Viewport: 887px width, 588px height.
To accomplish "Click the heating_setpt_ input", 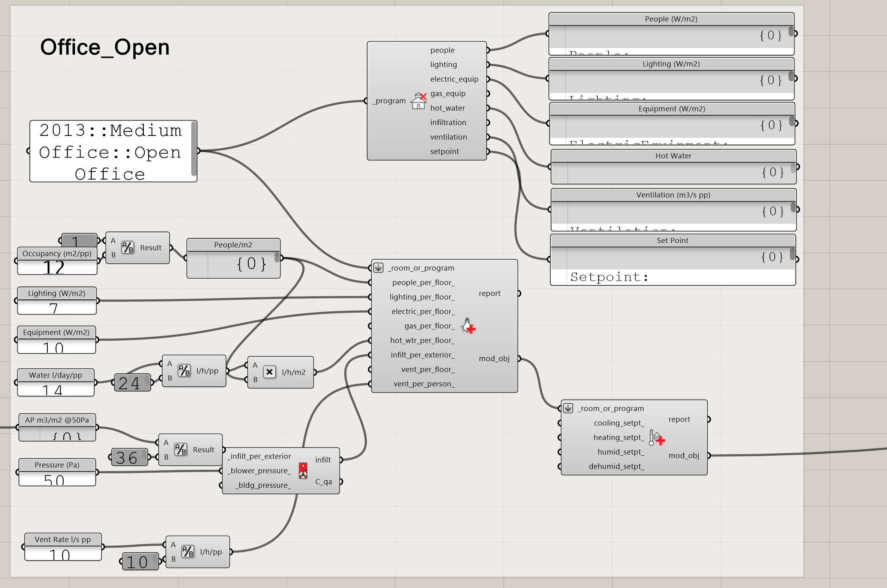I will 619,437.
